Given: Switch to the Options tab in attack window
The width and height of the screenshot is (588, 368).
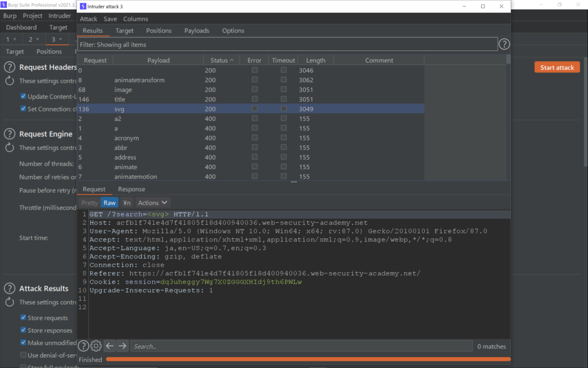Looking at the screenshot, I should (x=233, y=30).
